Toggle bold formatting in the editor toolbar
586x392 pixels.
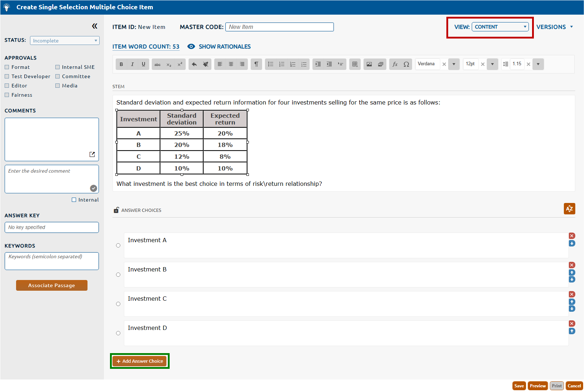pyautogui.click(x=121, y=64)
